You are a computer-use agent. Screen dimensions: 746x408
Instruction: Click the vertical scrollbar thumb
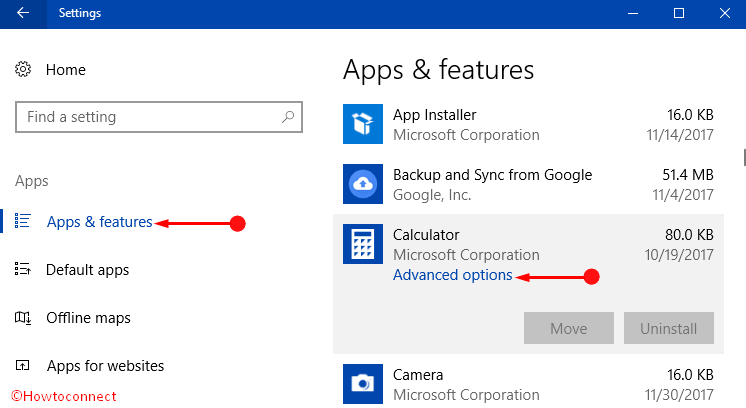tap(744, 157)
